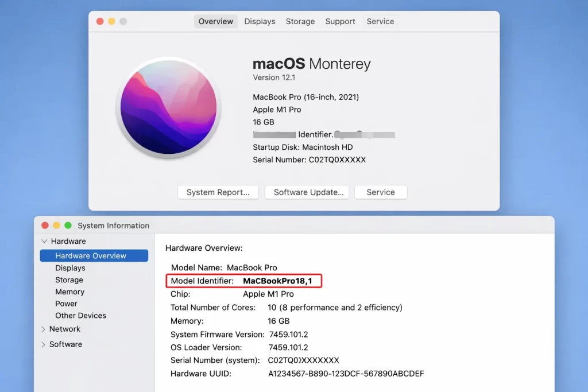Viewport: 588px width, 392px height.
Task: Click the Service button below the serial number
Action: point(381,192)
